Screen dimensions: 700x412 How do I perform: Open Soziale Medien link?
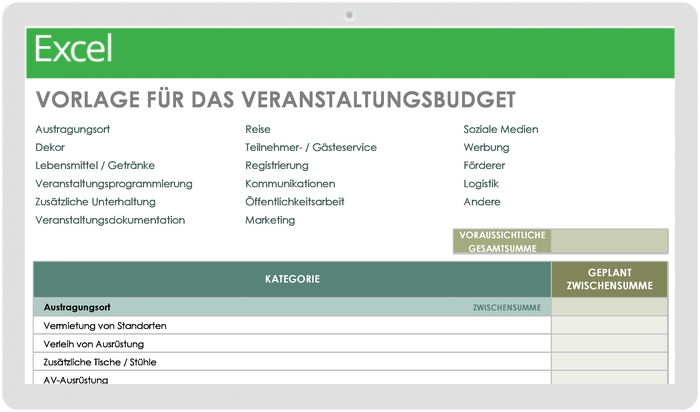(x=500, y=129)
